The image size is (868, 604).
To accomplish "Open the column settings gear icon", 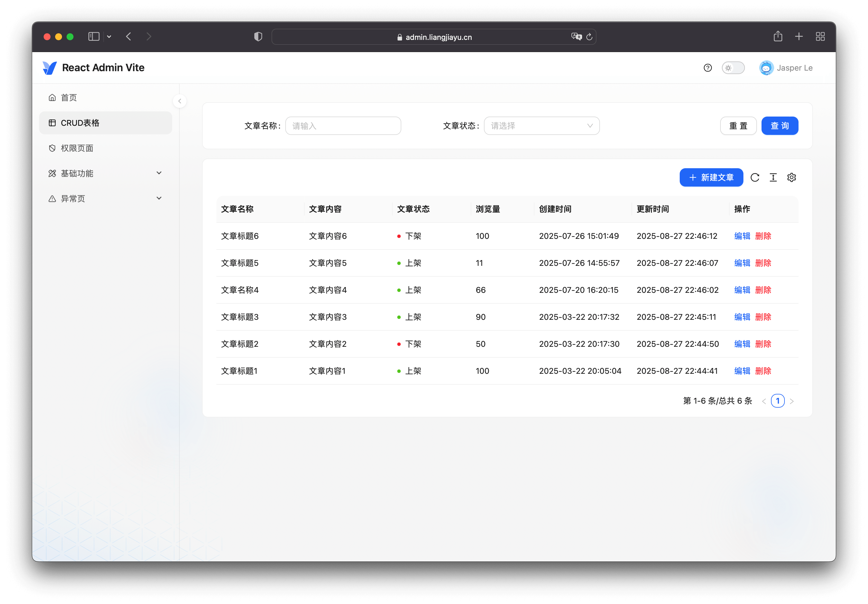I will (791, 177).
